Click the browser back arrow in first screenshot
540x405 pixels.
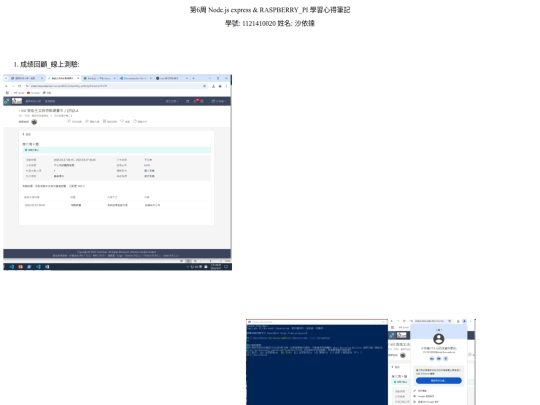pyautogui.click(x=6, y=86)
